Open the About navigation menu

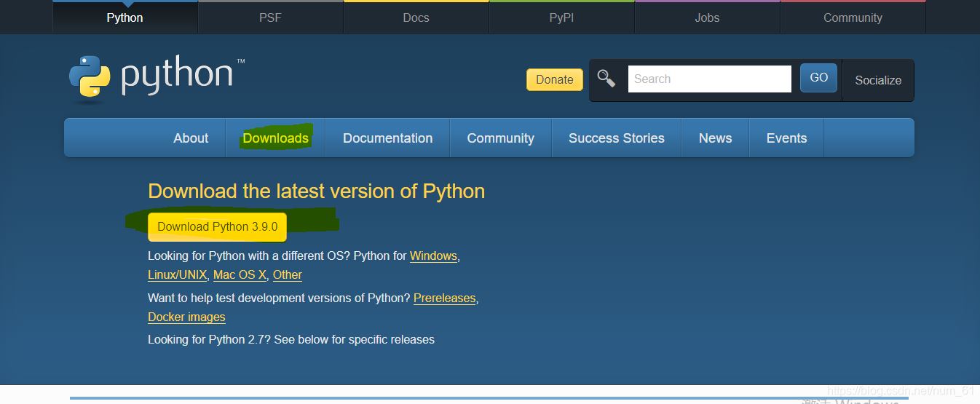click(191, 138)
